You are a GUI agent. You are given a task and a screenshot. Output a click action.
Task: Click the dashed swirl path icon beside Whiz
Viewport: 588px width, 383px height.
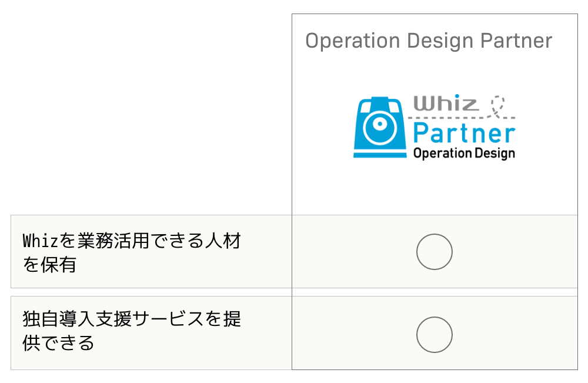click(x=498, y=105)
